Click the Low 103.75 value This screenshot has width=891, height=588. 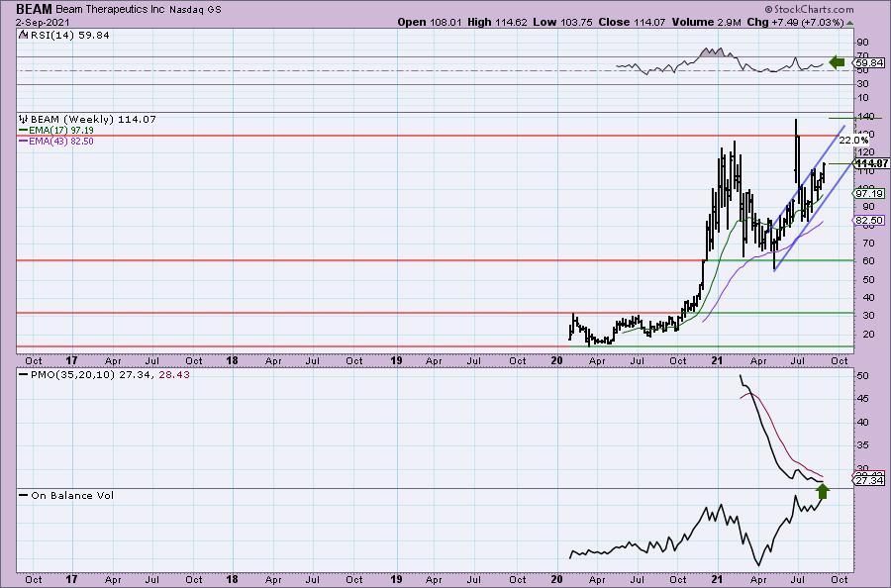click(x=562, y=22)
